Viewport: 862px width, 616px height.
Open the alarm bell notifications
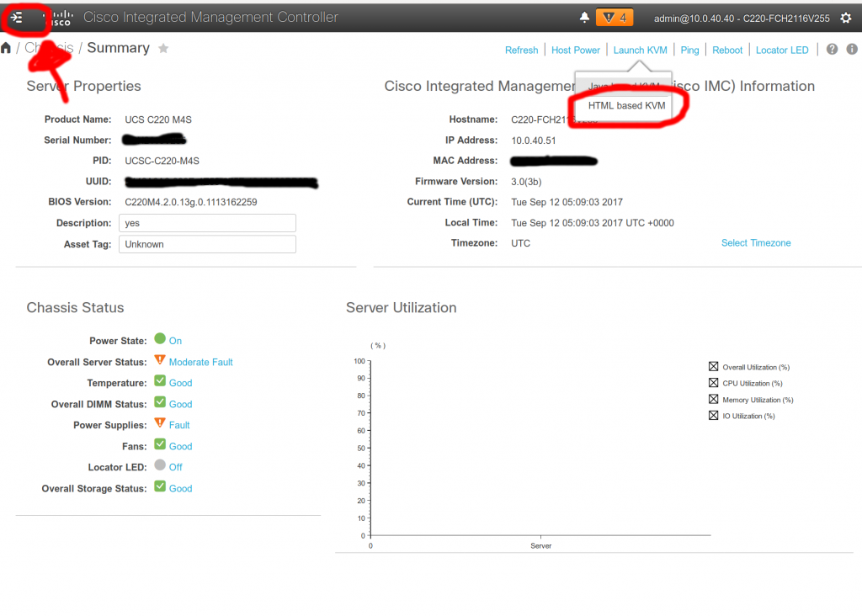(584, 18)
